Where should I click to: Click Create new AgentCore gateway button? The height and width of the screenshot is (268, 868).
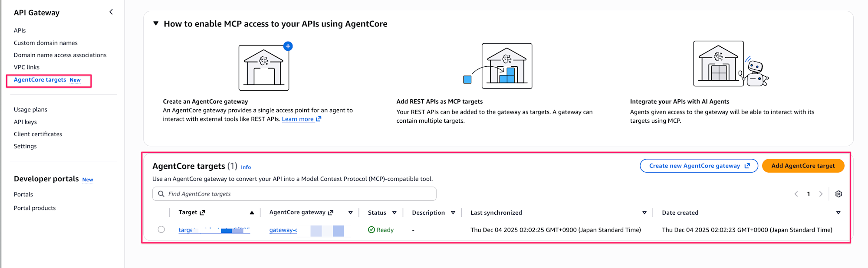click(699, 166)
